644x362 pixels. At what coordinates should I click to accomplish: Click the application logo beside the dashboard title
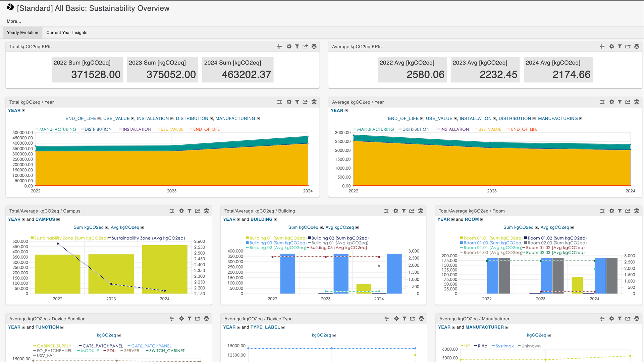(10, 7)
